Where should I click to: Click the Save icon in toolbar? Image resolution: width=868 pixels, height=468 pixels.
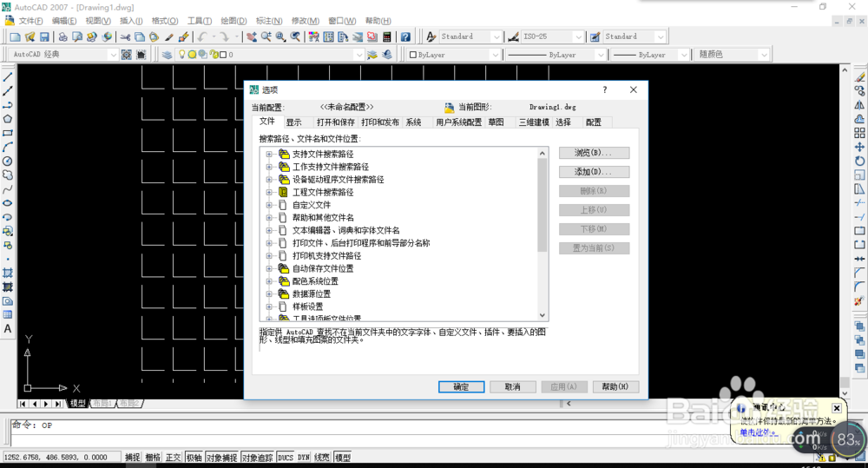point(44,36)
